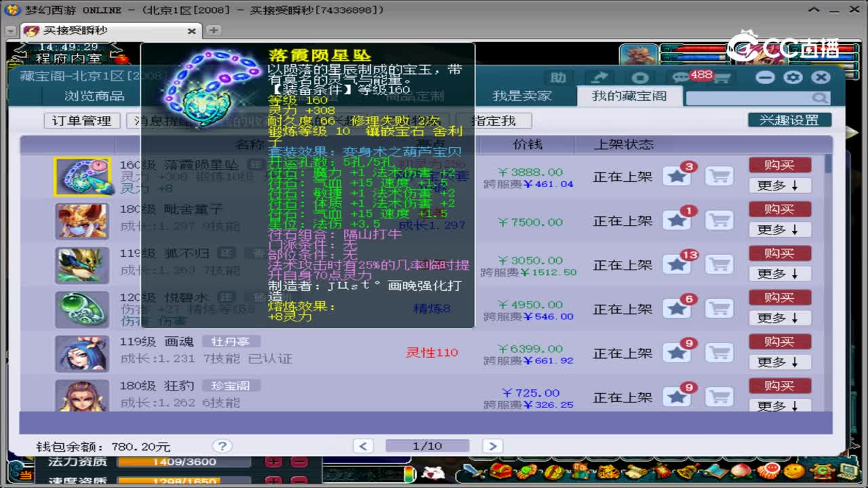Screen dimensions: 868x488
Task: Add 毗舍童子 to cart
Action: (x=719, y=220)
